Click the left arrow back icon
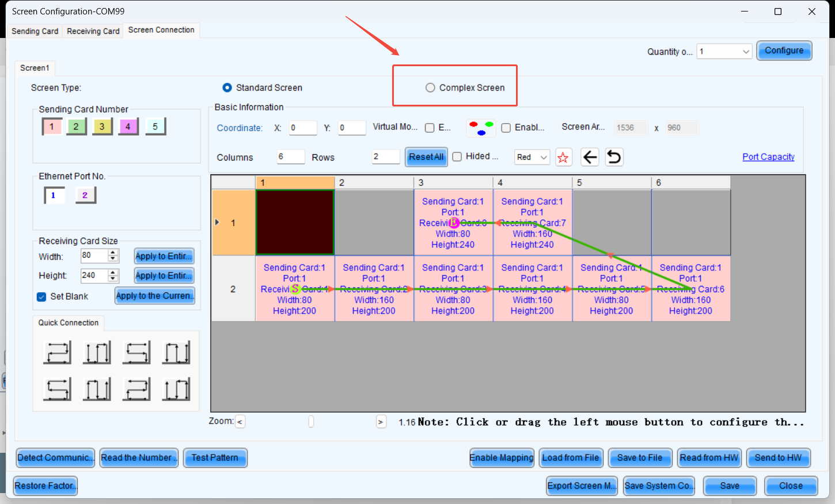 [x=590, y=157]
